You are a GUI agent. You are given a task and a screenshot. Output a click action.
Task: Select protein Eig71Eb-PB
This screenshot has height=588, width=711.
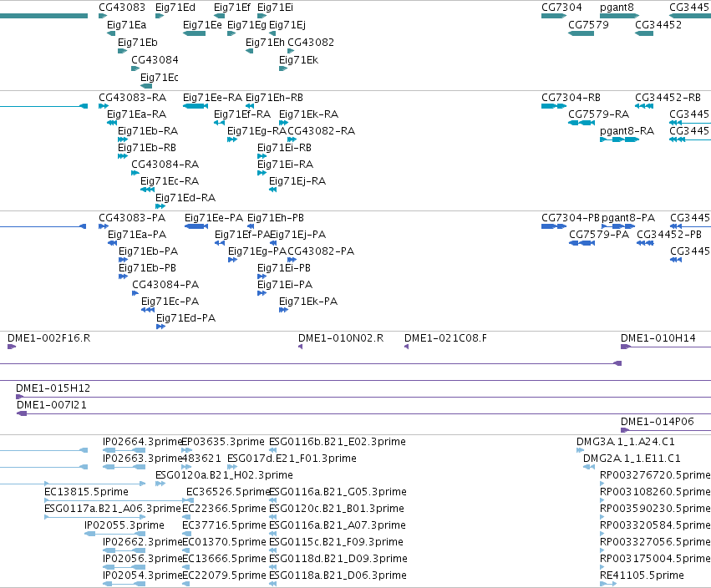click(x=147, y=268)
